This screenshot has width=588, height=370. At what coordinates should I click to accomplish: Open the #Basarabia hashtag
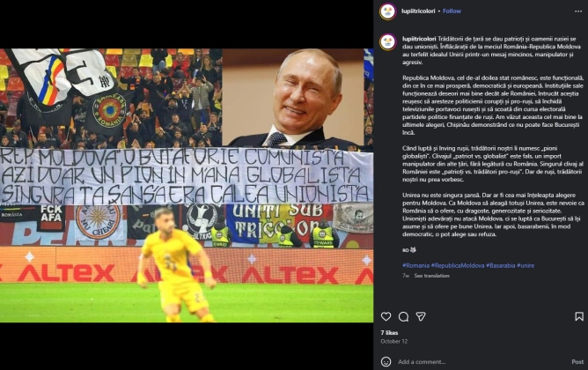(x=501, y=265)
